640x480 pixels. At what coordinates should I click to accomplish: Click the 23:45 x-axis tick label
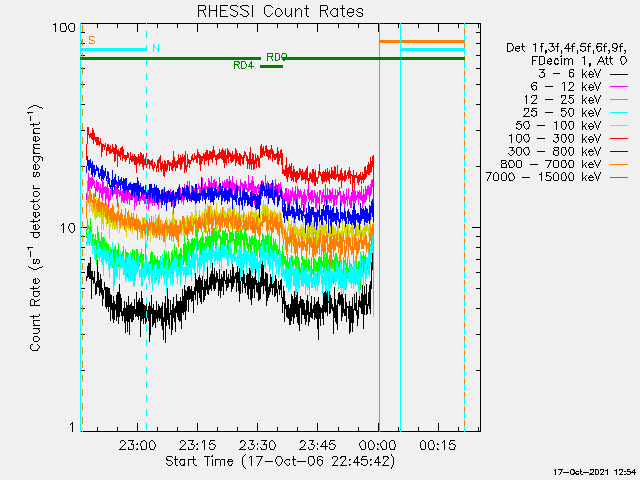click(318, 445)
